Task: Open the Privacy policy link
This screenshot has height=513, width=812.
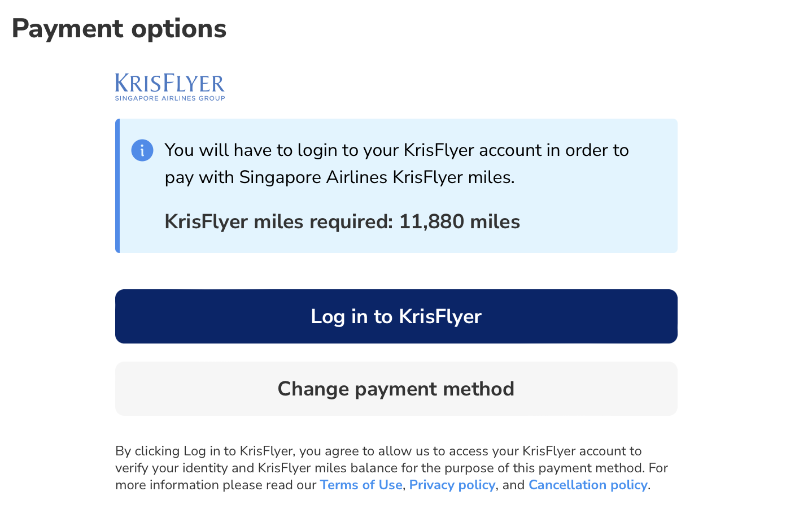Action: click(452, 485)
